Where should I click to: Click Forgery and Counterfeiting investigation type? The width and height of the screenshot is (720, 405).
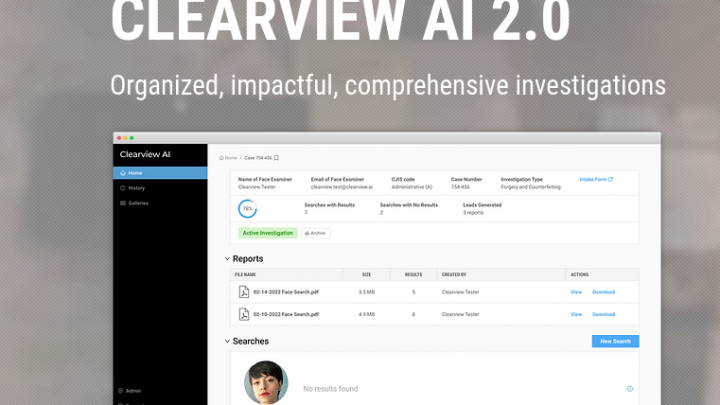pos(530,187)
